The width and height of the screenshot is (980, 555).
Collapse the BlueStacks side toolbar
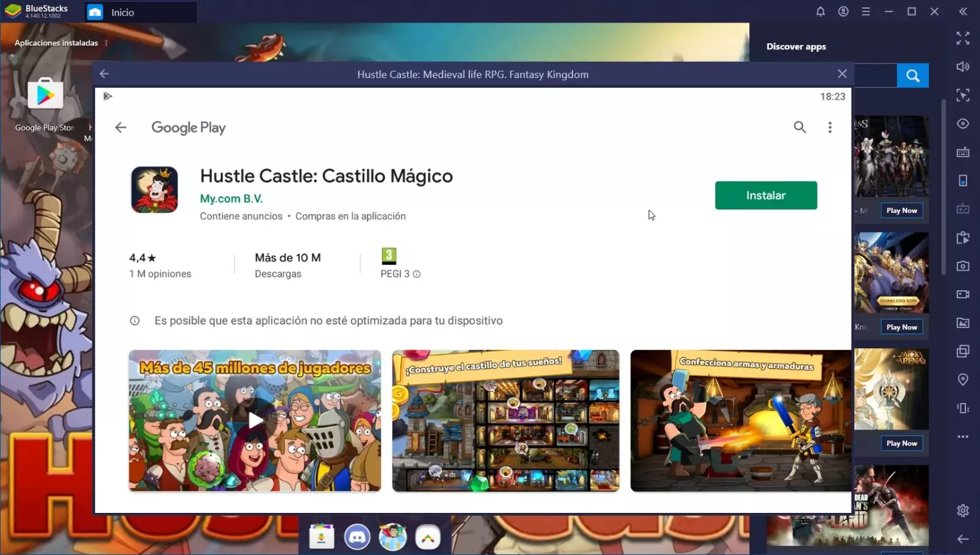(x=962, y=12)
